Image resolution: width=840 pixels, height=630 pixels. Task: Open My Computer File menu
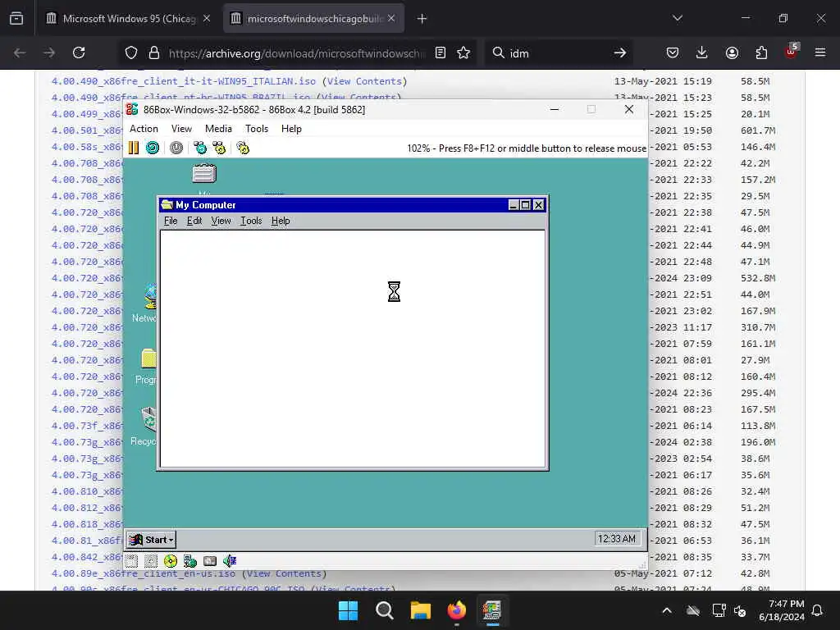pos(171,221)
